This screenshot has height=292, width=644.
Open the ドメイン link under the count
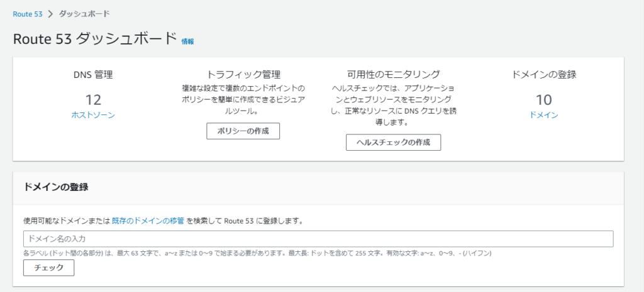click(543, 115)
